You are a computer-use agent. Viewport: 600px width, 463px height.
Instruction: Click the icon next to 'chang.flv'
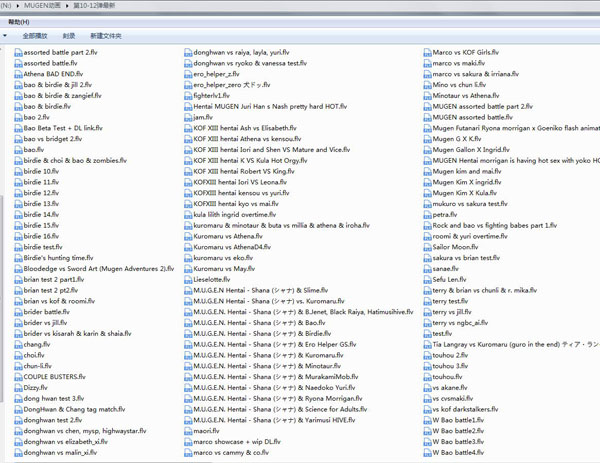click(x=18, y=345)
